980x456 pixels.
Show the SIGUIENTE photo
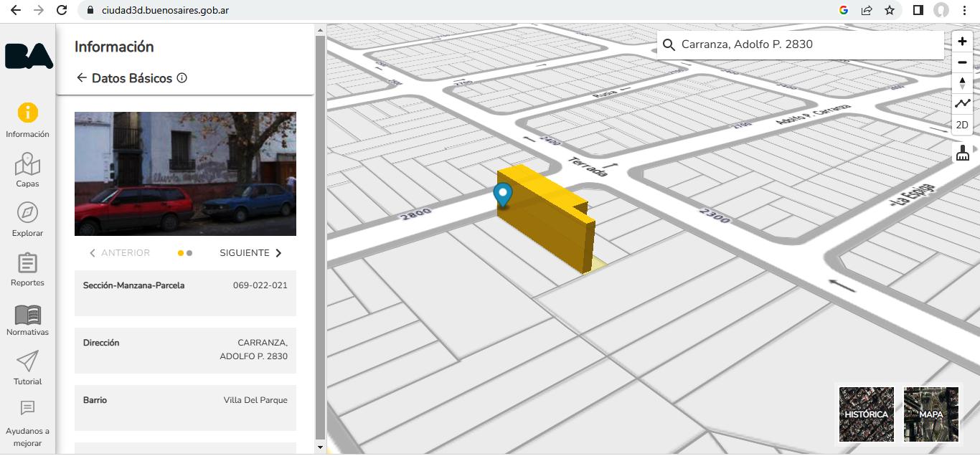click(251, 253)
